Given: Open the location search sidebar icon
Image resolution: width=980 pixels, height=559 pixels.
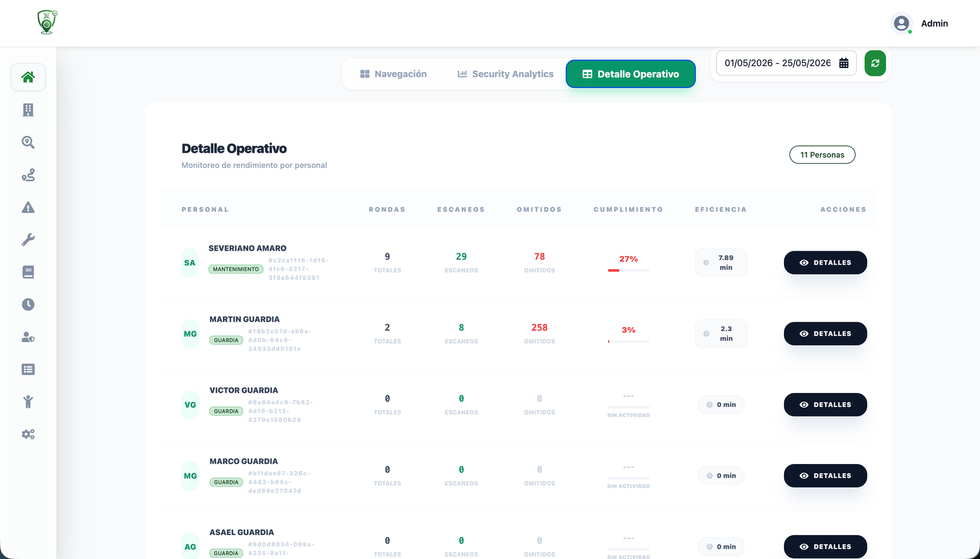Looking at the screenshot, I should [28, 142].
